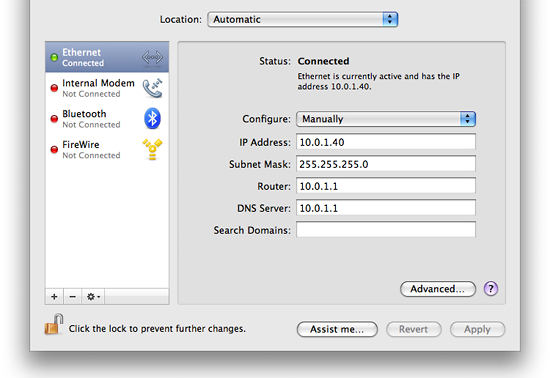Click the Ethernet arrows icon
Viewport: 550px width, 378px height.
[x=152, y=57]
